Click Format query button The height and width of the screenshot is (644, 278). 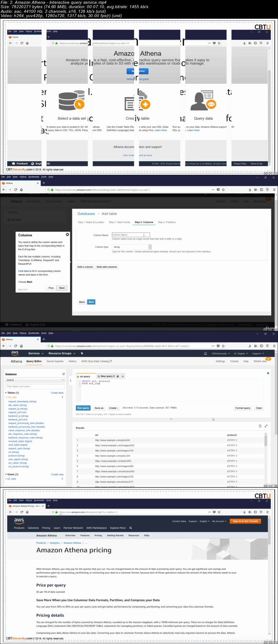[x=243, y=408]
